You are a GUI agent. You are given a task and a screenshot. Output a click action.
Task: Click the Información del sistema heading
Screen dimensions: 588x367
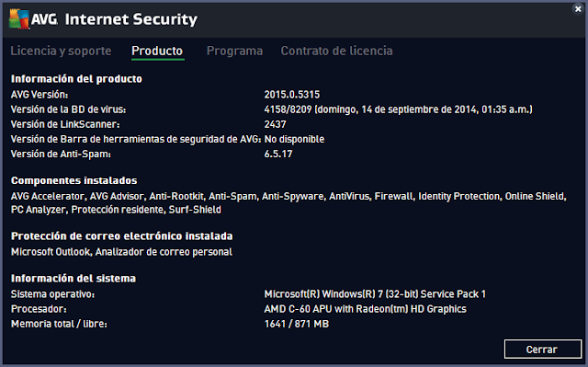[73, 279]
